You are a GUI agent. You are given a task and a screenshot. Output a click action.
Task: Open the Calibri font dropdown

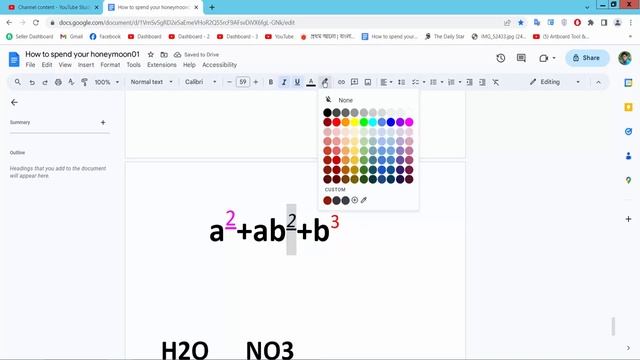coord(200,82)
